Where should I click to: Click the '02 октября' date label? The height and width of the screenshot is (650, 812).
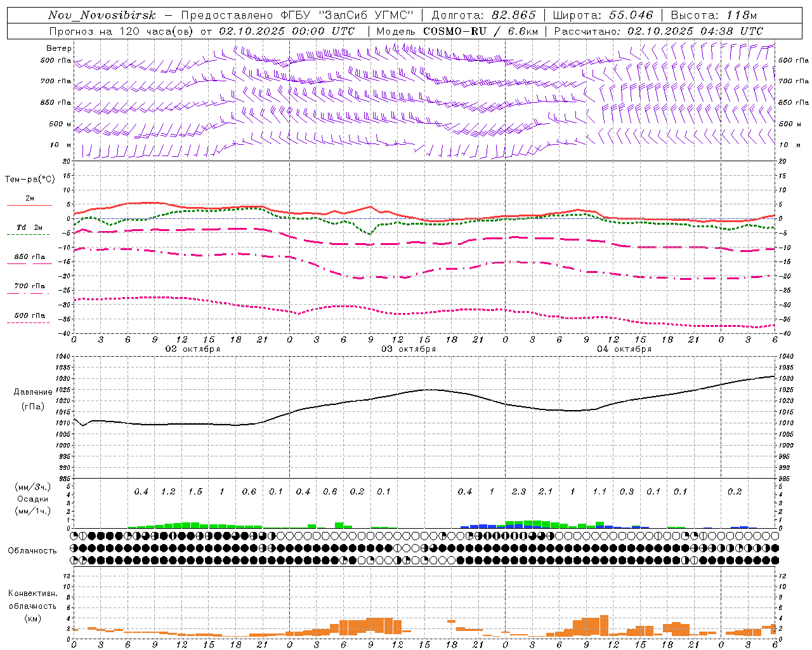click(193, 349)
